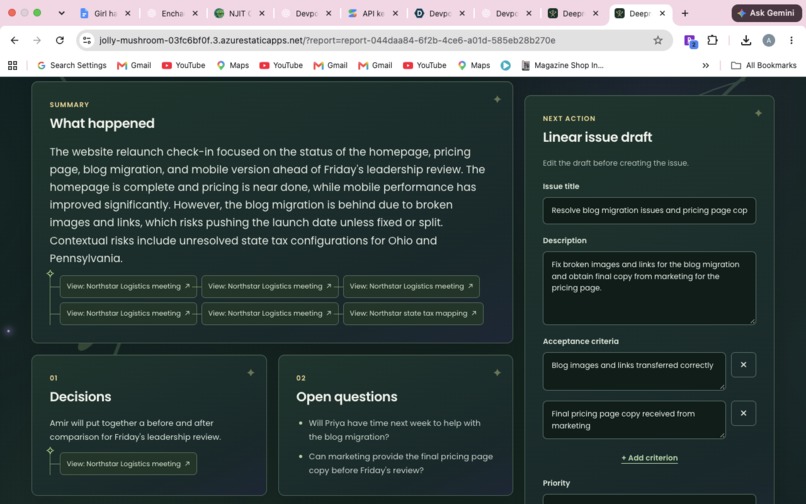Click the address bar URL
Screen dimensions: 806x504
pos(327,40)
